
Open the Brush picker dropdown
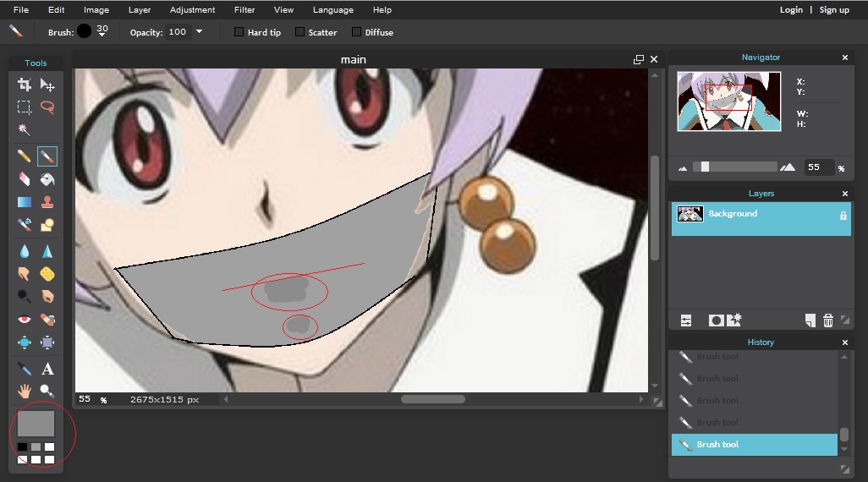point(102,35)
